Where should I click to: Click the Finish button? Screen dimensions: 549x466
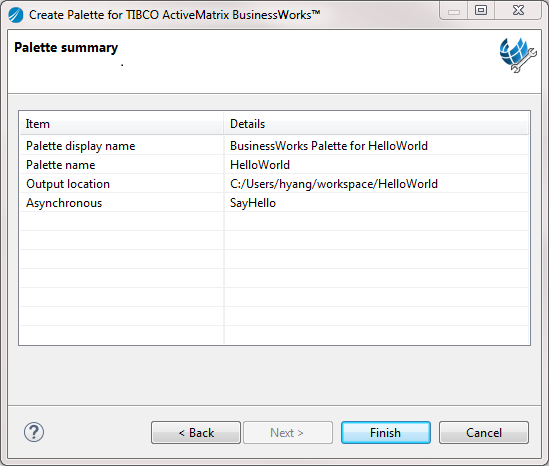(386, 432)
